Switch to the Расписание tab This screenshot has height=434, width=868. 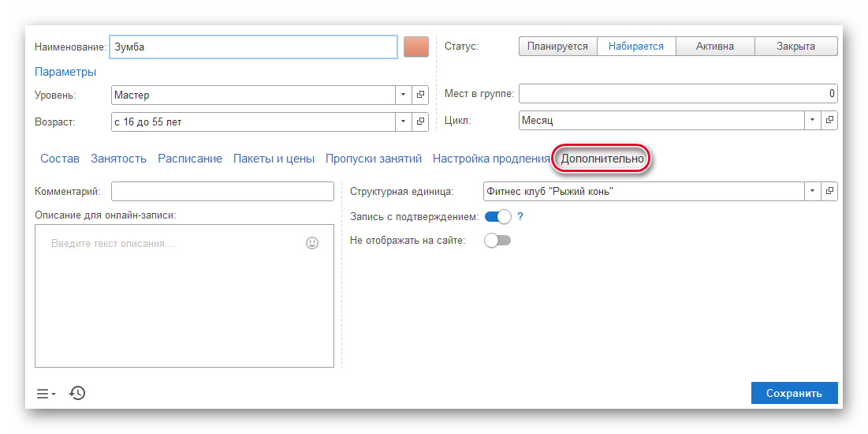click(x=190, y=159)
